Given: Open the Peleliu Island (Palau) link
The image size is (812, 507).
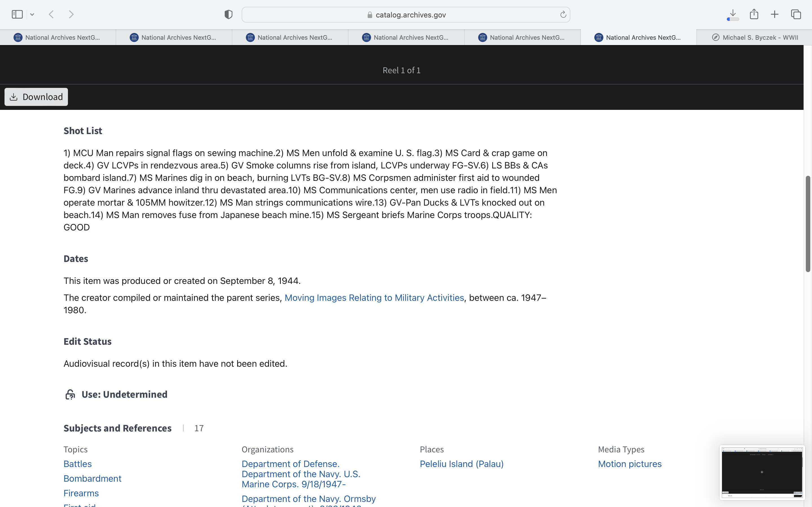Looking at the screenshot, I should point(461,464).
